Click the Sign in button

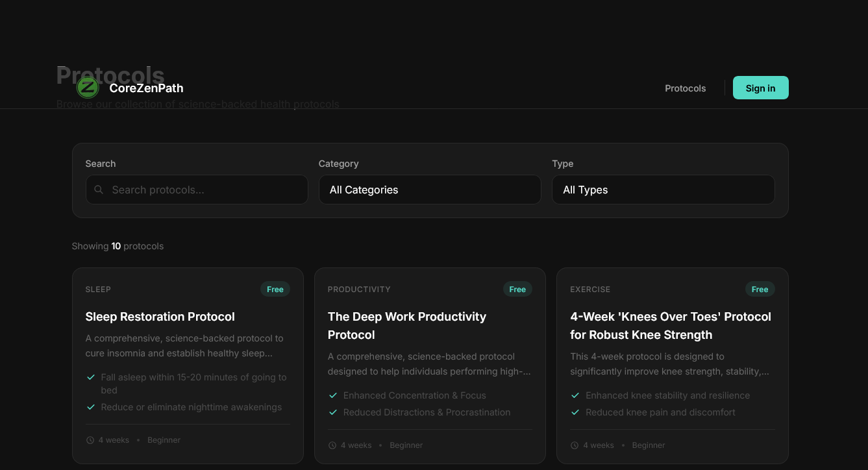(760, 88)
